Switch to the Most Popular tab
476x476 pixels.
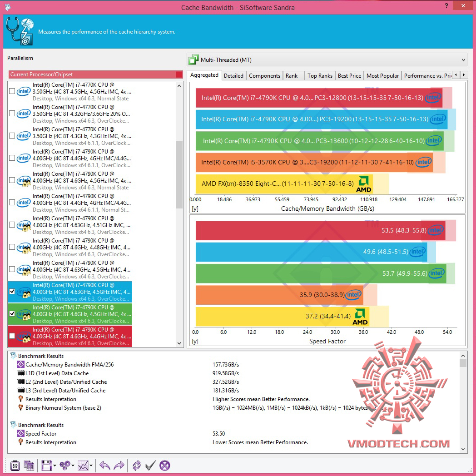(x=382, y=75)
